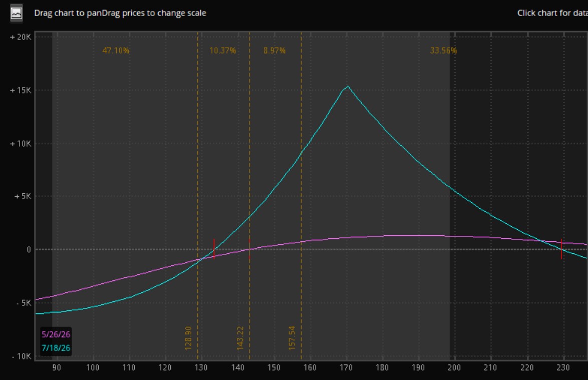Click the 47.10% probability label
The width and height of the screenshot is (588, 380).
click(x=116, y=51)
